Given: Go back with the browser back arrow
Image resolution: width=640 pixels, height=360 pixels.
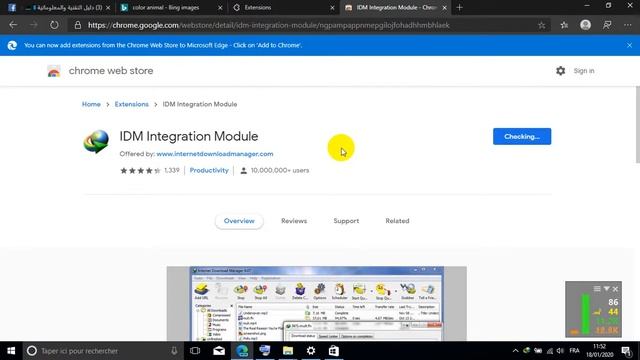Looking at the screenshot, I should tap(13, 25).
